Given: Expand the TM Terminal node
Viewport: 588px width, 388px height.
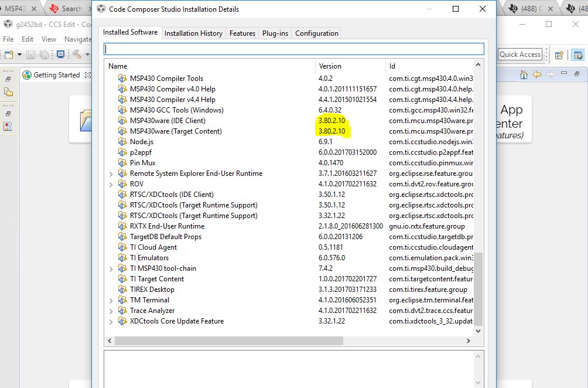Looking at the screenshot, I should click(x=111, y=301).
